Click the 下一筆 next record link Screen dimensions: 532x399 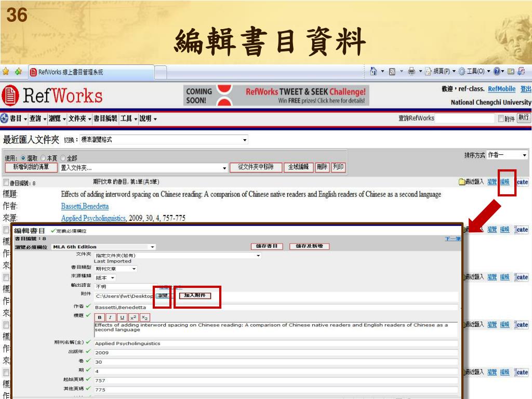[x=453, y=239]
